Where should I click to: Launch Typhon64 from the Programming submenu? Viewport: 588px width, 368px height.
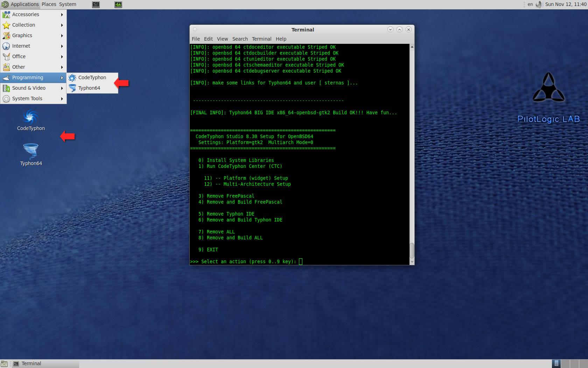[92, 88]
